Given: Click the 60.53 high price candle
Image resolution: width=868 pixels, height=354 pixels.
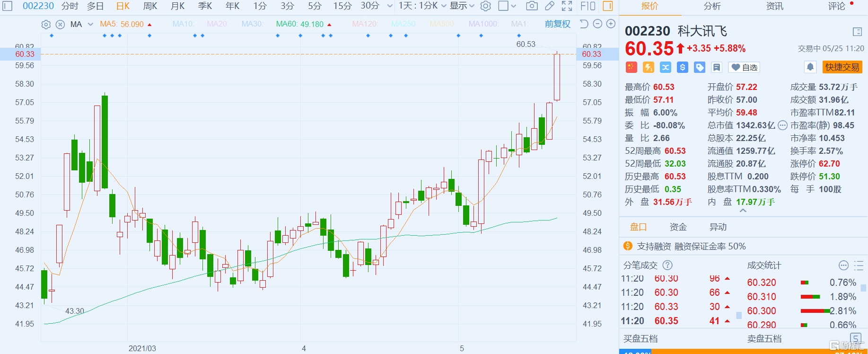Looking at the screenshot, I should tap(557, 76).
